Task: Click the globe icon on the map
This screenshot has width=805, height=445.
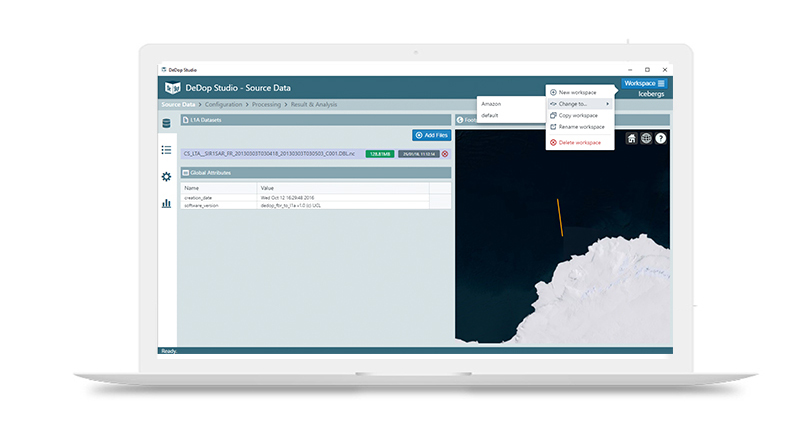Action: pos(646,138)
